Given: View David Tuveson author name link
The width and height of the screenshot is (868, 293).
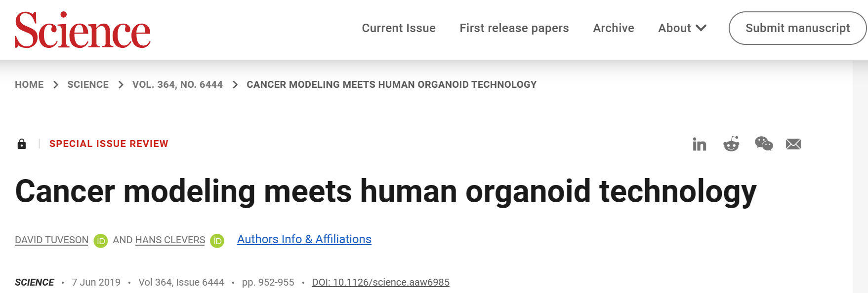Looking at the screenshot, I should (x=51, y=240).
